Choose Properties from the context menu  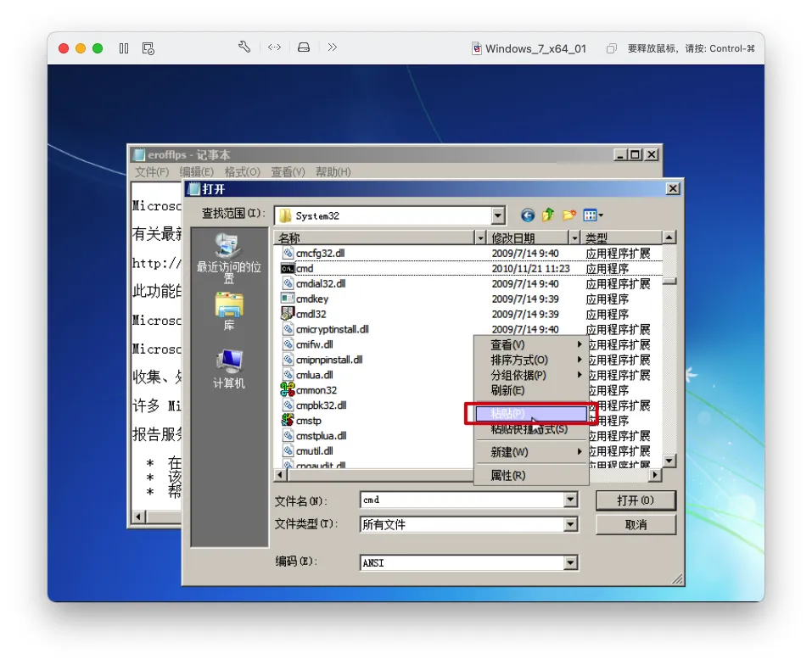[x=531, y=475]
